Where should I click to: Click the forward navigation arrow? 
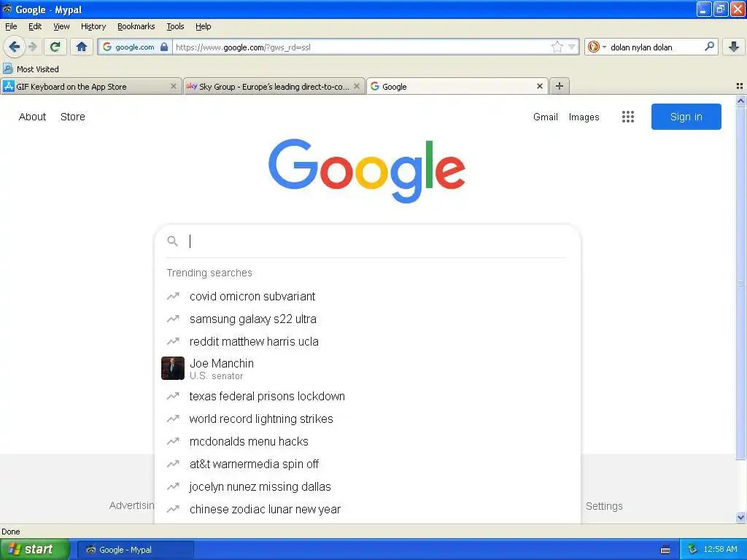tap(32, 47)
